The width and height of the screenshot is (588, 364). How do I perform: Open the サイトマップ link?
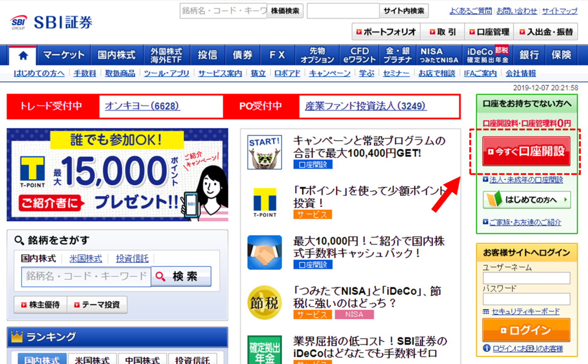tap(560, 11)
